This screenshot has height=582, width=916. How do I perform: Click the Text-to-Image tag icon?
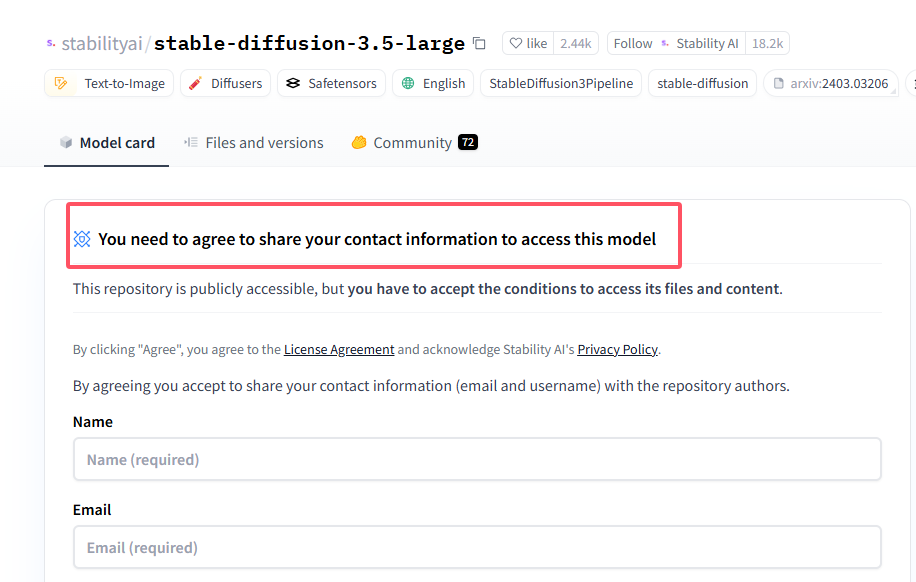pos(61,83)
